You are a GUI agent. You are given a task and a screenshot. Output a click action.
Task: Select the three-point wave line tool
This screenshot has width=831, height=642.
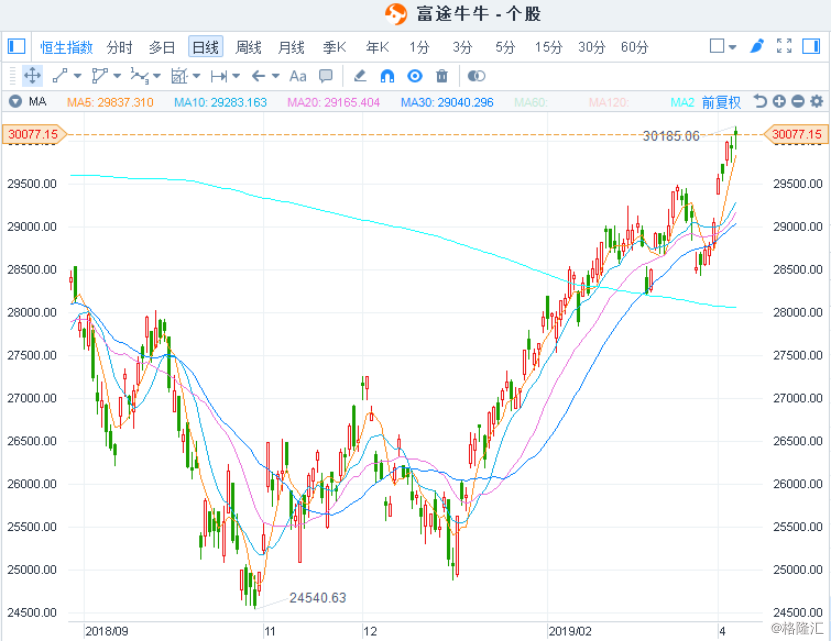point(139,76)
